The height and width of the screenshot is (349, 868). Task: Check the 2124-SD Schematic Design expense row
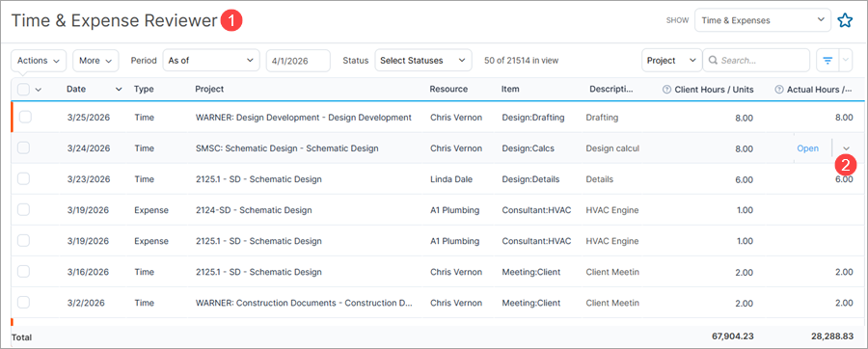(24, 209)
